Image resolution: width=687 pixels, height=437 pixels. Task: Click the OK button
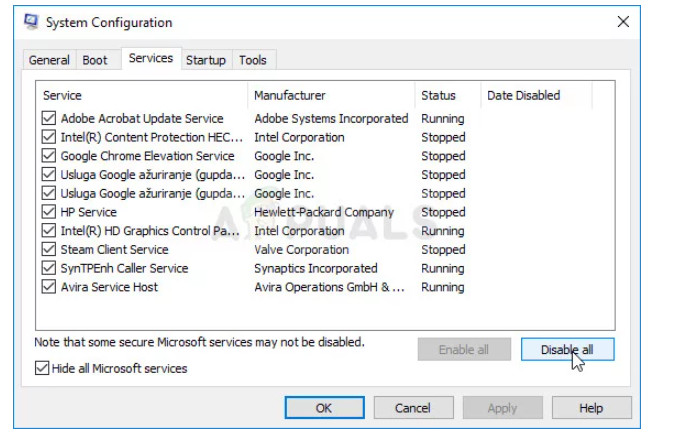tap(324, 408)
